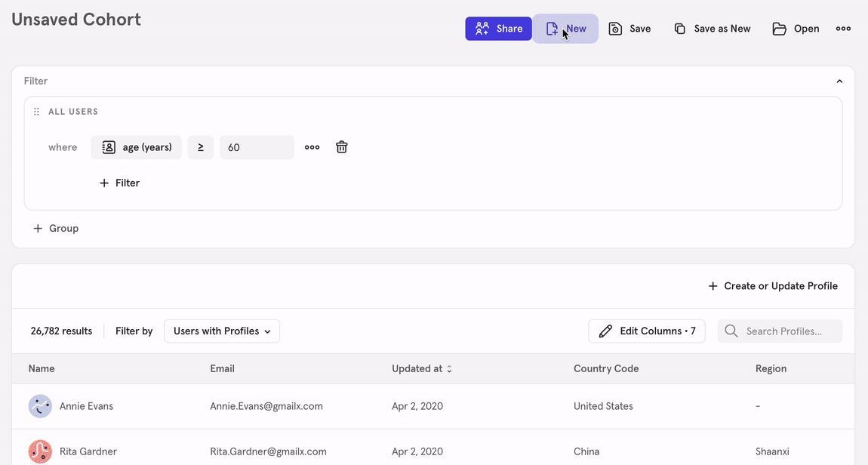
Task: Open the three-dot menu beside the age filter
Action: click(312, 146)
